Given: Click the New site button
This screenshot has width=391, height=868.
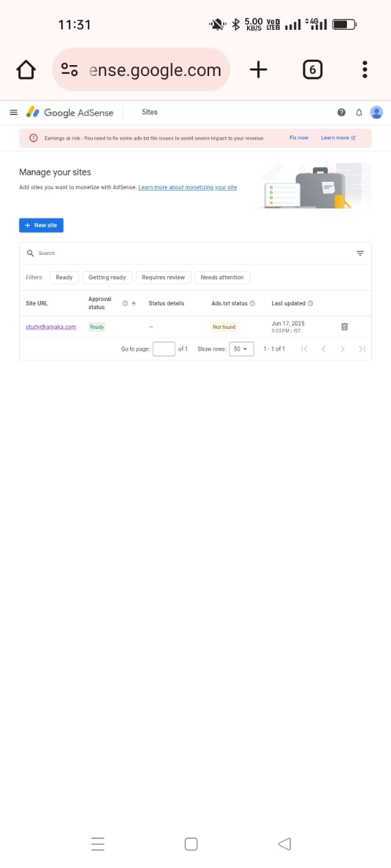Looking at the screenshot, I should 41,225.
